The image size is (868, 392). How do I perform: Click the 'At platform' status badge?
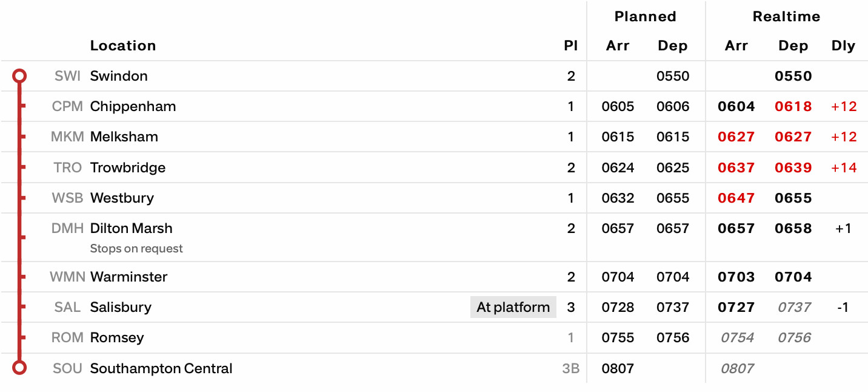[x=513, y=307]
